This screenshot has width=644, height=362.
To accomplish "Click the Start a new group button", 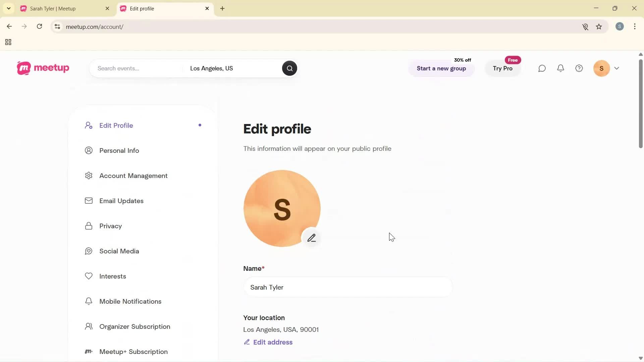I will (x=441, y=68).
